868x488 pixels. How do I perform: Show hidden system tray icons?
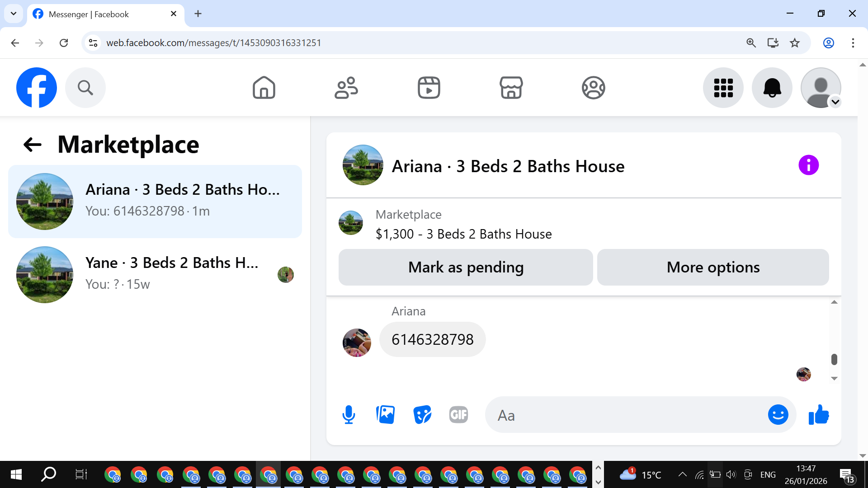click(x=683, y=474)
